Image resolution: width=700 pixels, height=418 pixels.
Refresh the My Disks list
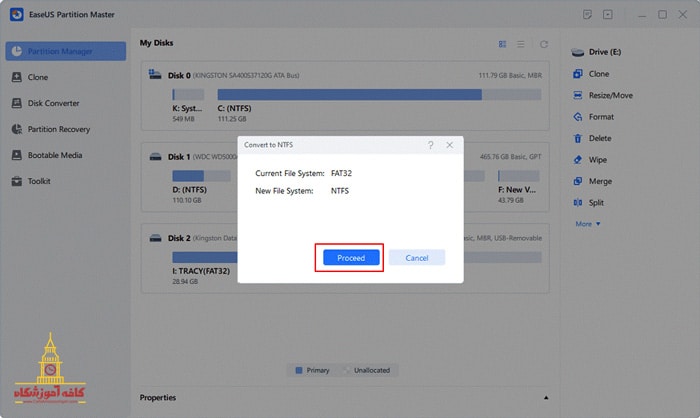[544, 44]
